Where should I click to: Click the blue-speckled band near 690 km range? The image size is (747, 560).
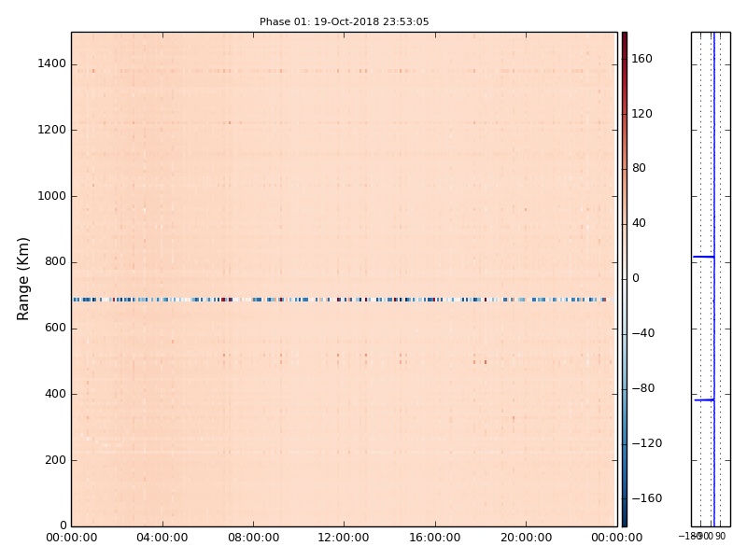(342, 300)
